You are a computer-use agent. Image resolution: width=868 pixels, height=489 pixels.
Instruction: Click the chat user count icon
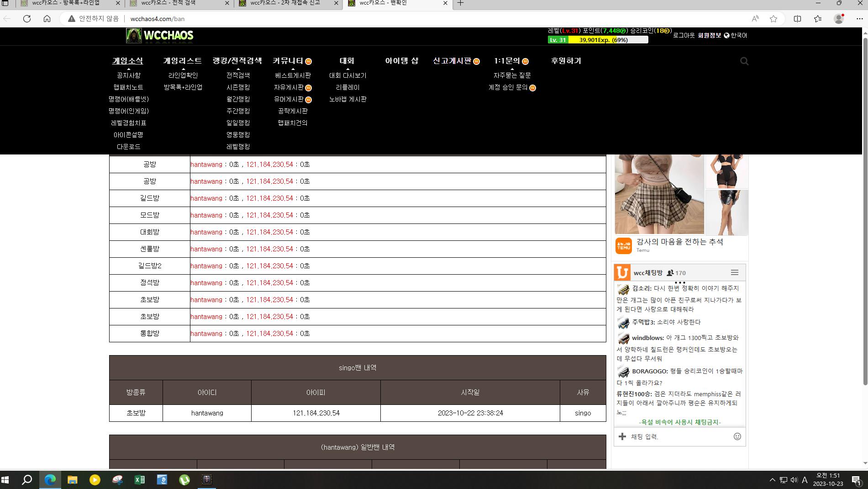[670, 273]
